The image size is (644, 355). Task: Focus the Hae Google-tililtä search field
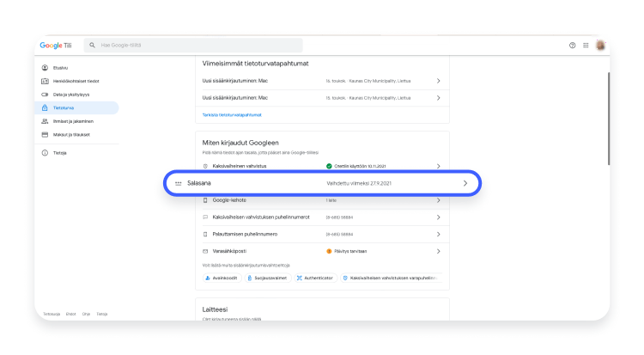click(x=193, y=46)
